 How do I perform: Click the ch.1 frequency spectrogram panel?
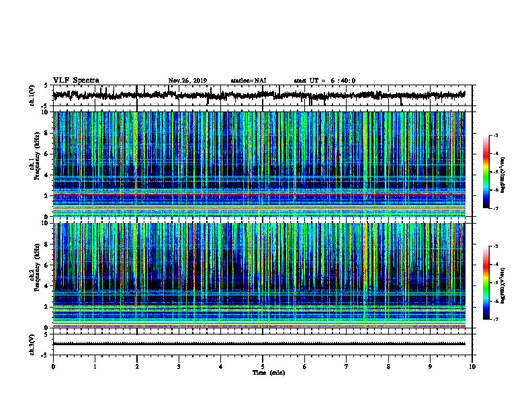[x=263, y=164]
